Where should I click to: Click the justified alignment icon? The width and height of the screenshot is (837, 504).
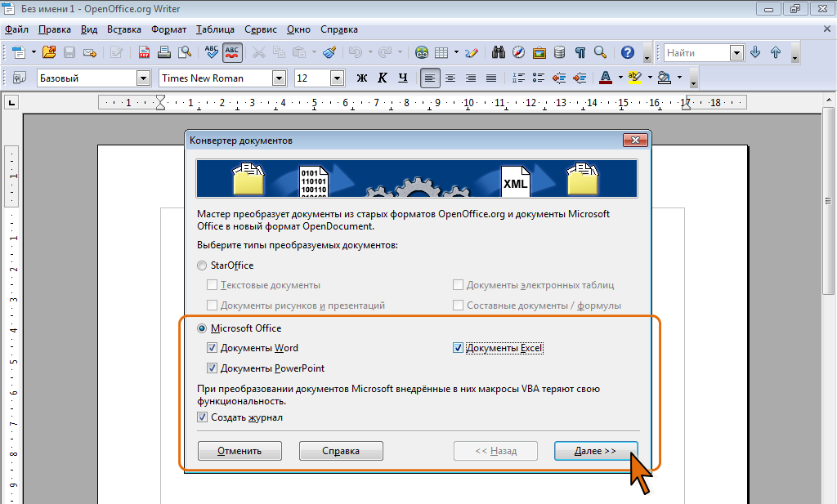(x=490, y=78)
